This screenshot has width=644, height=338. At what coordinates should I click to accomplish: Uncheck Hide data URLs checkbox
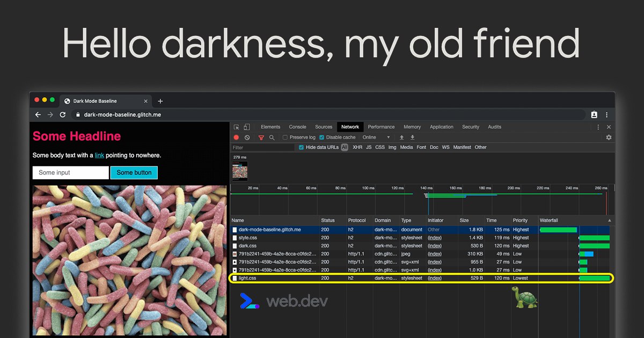point(301,147)
